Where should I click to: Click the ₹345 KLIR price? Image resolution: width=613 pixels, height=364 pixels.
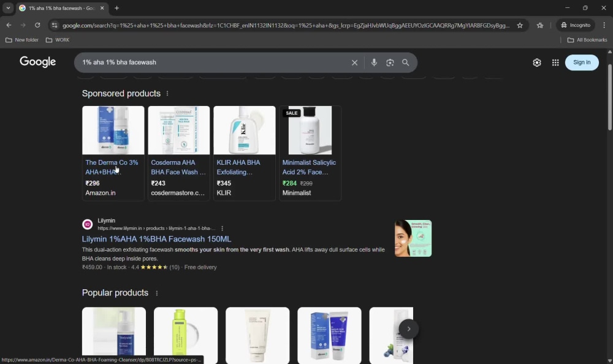(224, 183)
